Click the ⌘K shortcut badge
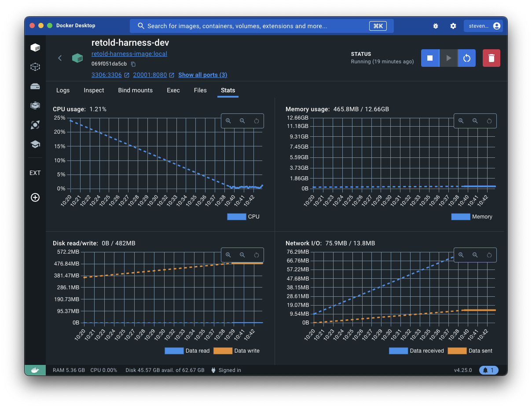The image size is (532, 408). click(378, 26)
